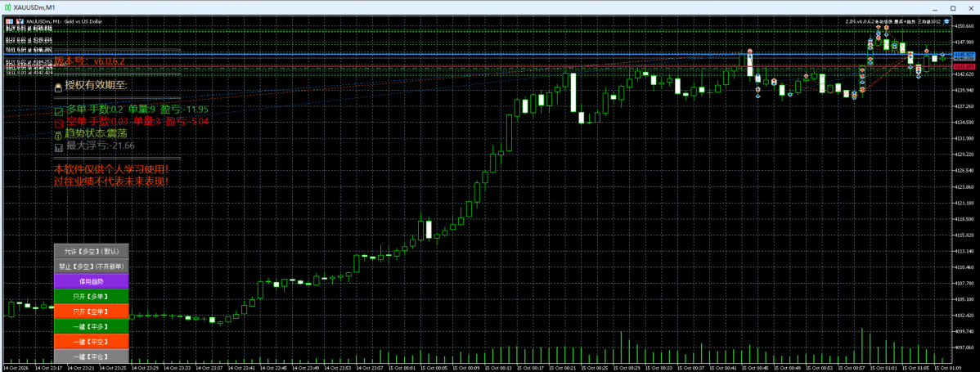The width and height of the screenshot is (980, 372).
Task: Click the 最大浮亏:-21.66 text
Action: [100, 146]
